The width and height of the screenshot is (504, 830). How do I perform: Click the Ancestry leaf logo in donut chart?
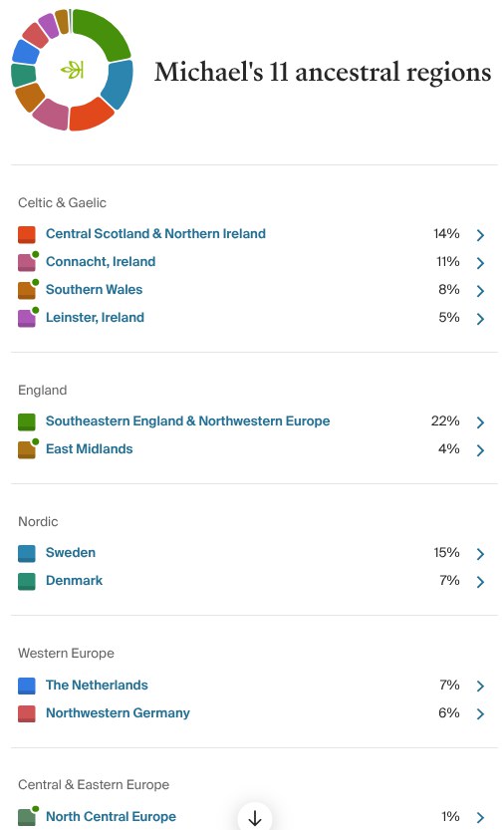pyautogui.click(x=72, y=70)
